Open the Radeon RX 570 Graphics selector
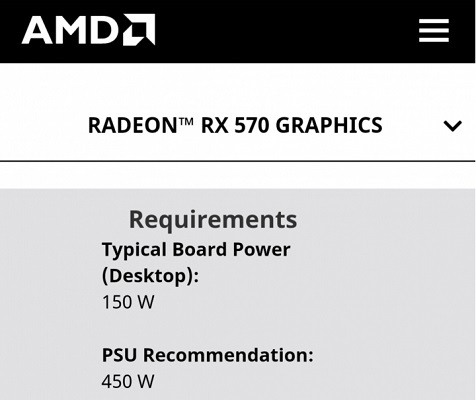The height and width of the screenshot is (400, 476). (x=238, y=126)
